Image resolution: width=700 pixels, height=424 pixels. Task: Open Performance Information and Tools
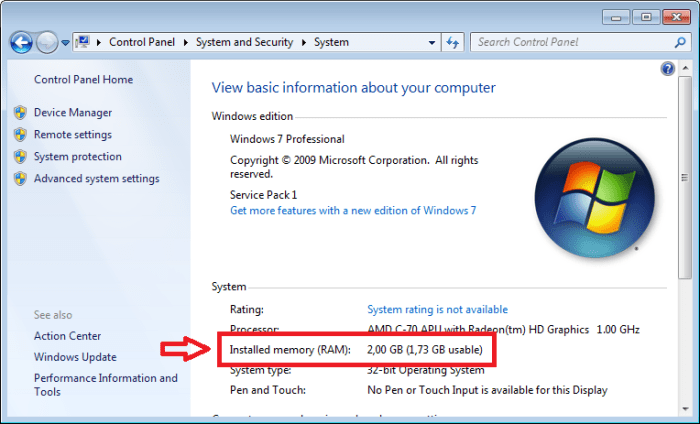106,385
